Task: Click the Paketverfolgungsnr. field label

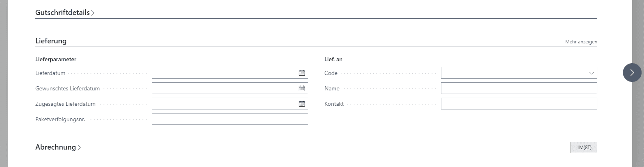Action: point(60,120)
